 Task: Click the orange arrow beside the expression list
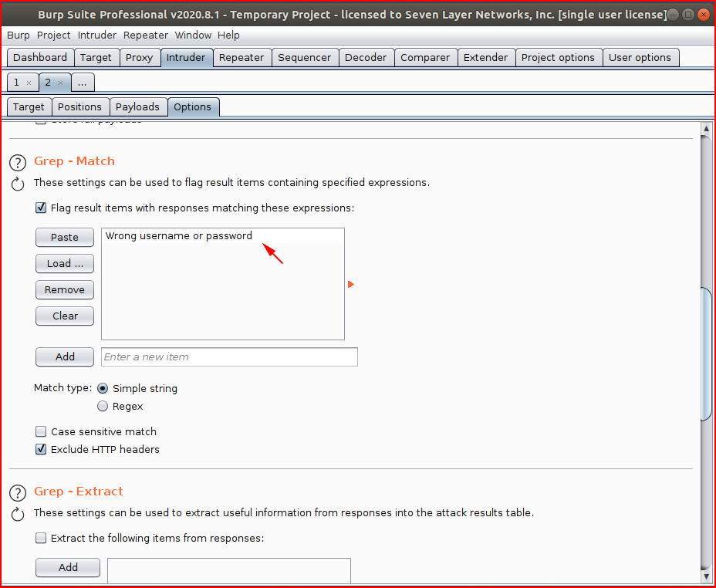351,285
